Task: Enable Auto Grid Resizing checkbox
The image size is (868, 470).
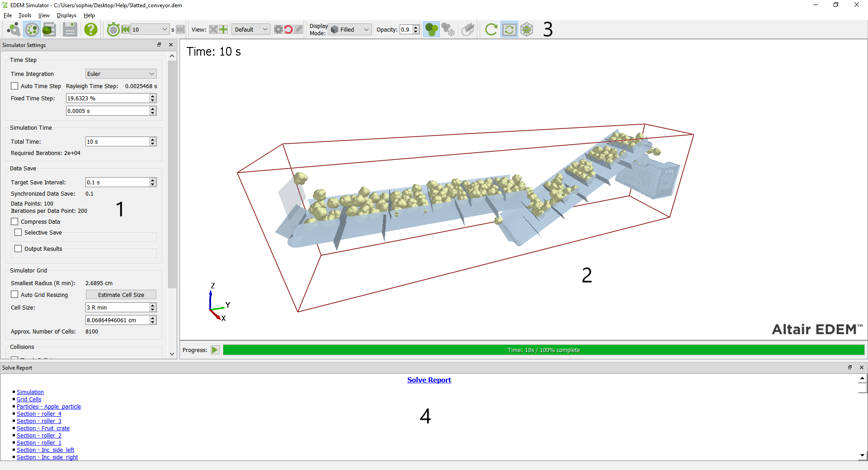Action: pos(15,295)
